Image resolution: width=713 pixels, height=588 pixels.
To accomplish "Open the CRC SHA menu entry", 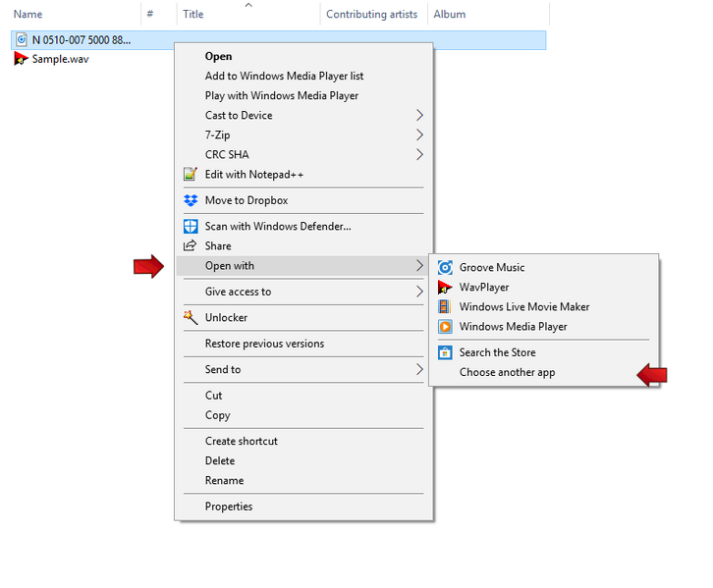I will point(303,154).
